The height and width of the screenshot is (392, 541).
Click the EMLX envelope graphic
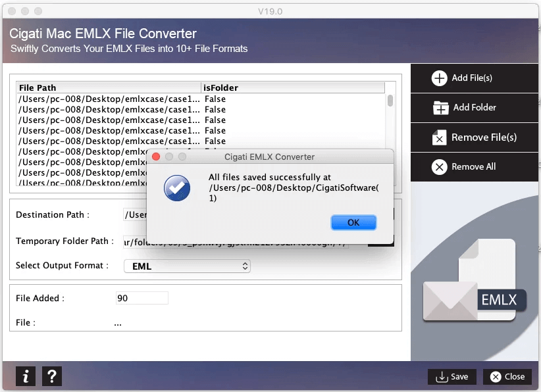click(475, 281)
